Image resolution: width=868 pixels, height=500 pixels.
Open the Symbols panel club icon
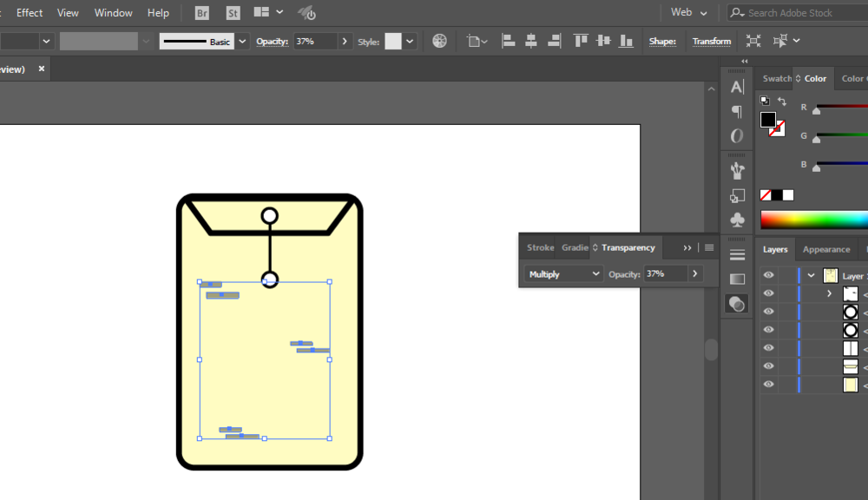pyautogui.click(x=737, y=220)
